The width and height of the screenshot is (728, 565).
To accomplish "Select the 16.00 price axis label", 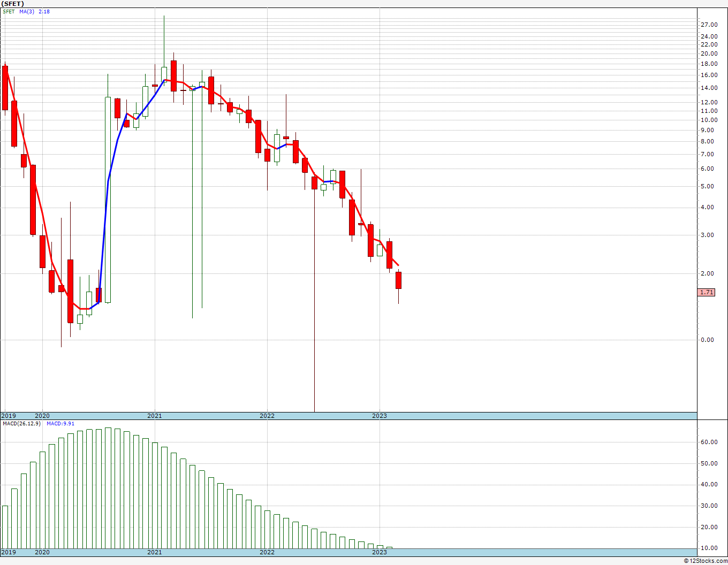I will (709, 76).
